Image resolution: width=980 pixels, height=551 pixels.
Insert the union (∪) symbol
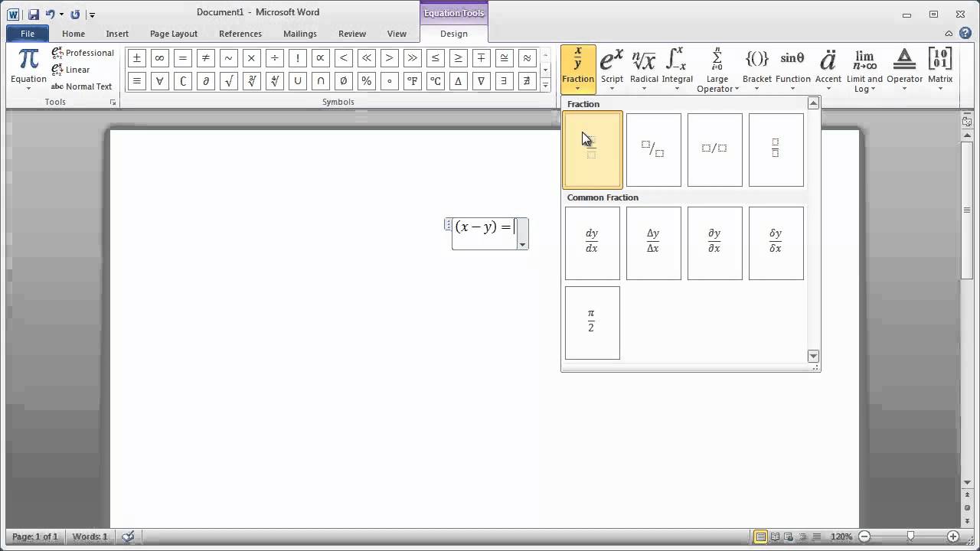click(x=297, y=80)
